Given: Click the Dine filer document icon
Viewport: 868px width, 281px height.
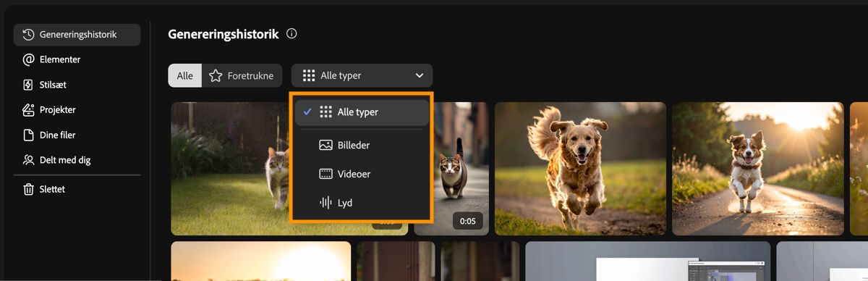Looking at the screenshot, I should [29, 135].
